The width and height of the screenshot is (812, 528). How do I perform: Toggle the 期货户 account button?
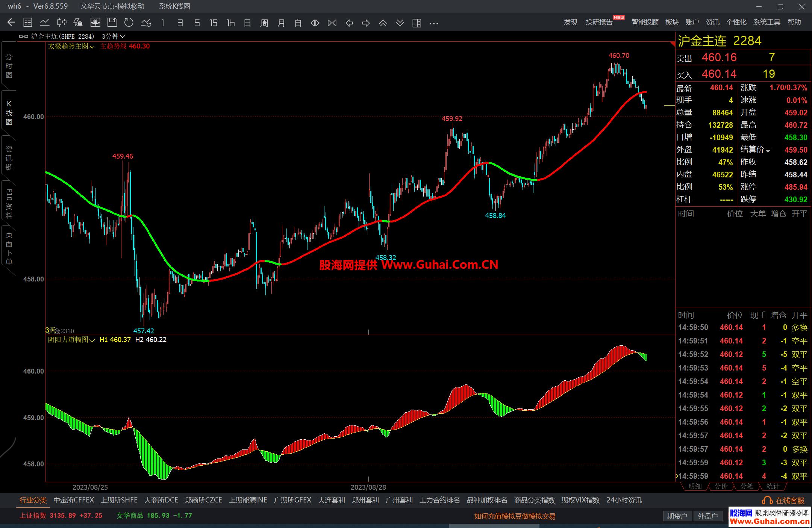pyautogui.click(x=677, y=516)
